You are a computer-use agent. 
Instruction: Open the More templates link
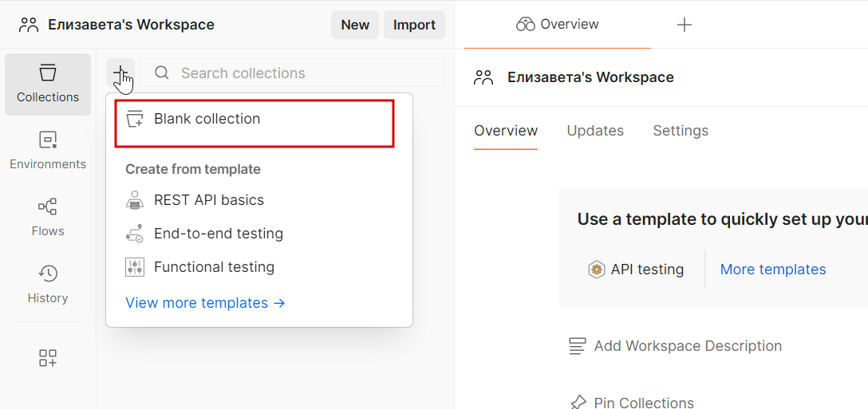tap(773, 269)
